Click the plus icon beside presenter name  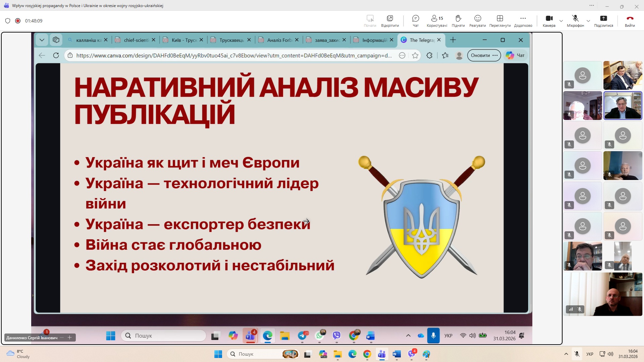point(69,338)
